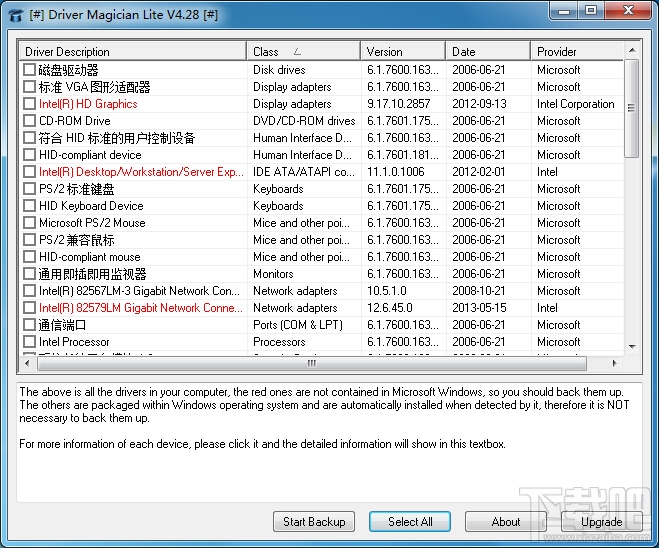Click the horizontal scrollbar thumb

pyautogui.click(x=311, y=364)
